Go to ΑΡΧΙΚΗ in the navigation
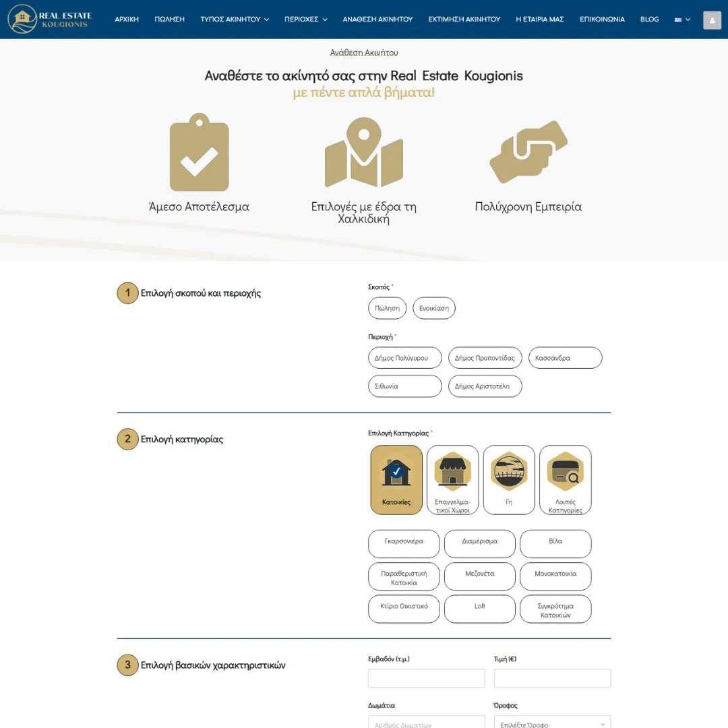Screen dimensions: 728x728 127,20
